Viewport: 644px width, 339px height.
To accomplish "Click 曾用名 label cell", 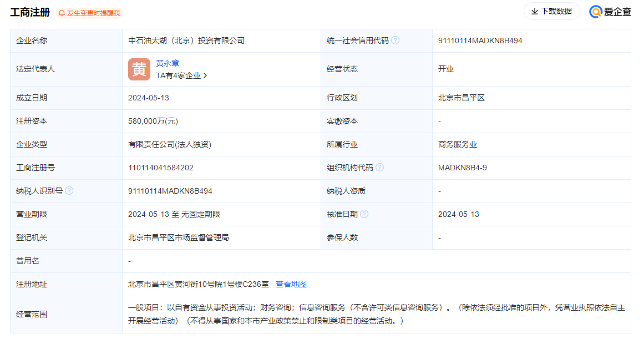I will click(x=66, y=261).
